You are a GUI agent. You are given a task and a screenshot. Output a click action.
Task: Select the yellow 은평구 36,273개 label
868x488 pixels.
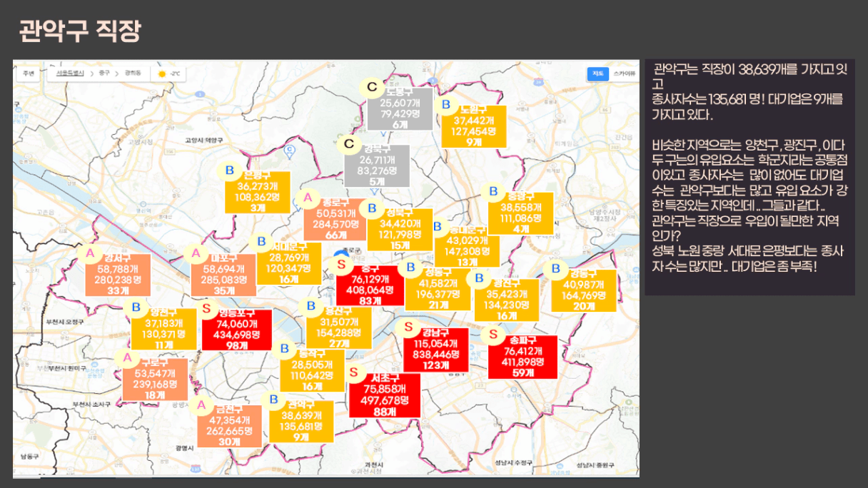pos(258,192)
